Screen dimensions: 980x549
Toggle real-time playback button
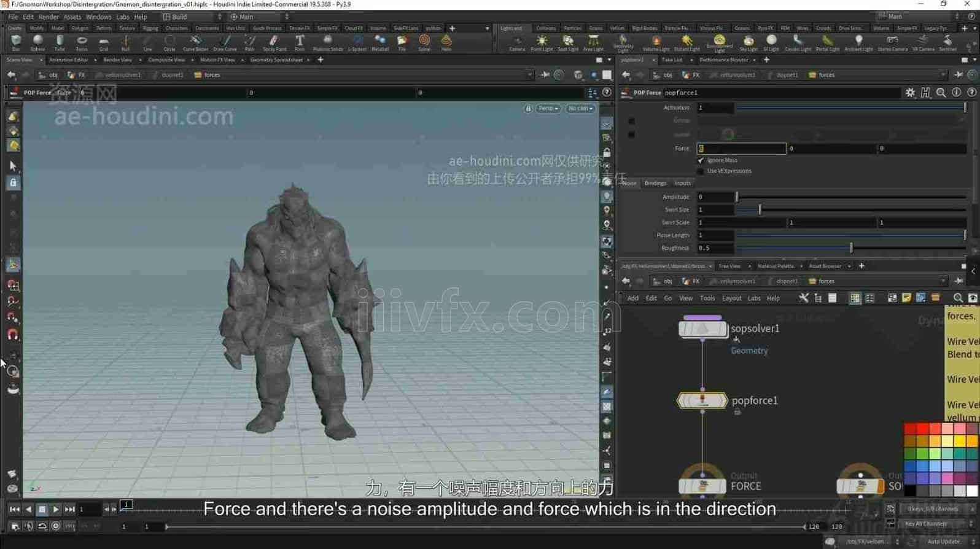(x=56, y=526)
